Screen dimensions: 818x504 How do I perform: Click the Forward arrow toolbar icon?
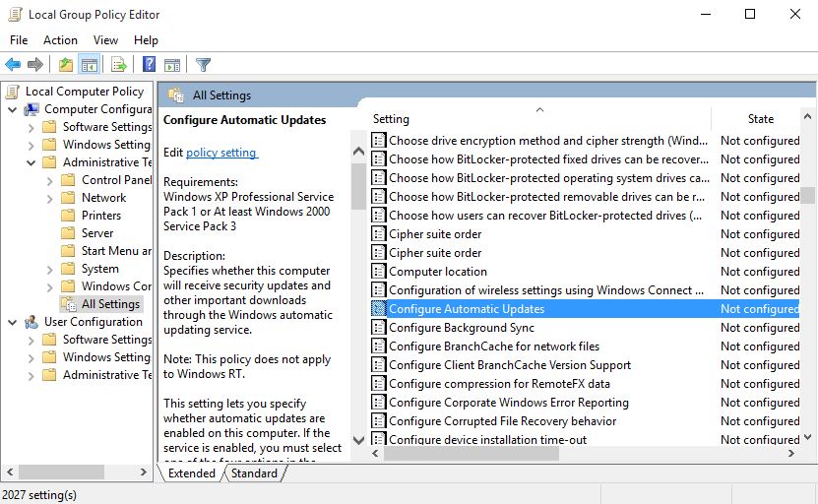click(x=35, y=65)
